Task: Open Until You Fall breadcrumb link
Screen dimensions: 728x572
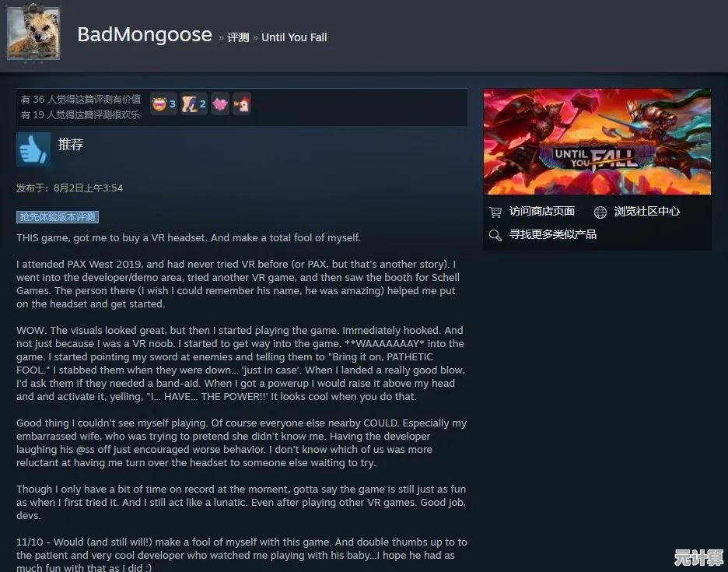Action: point(294,37)
